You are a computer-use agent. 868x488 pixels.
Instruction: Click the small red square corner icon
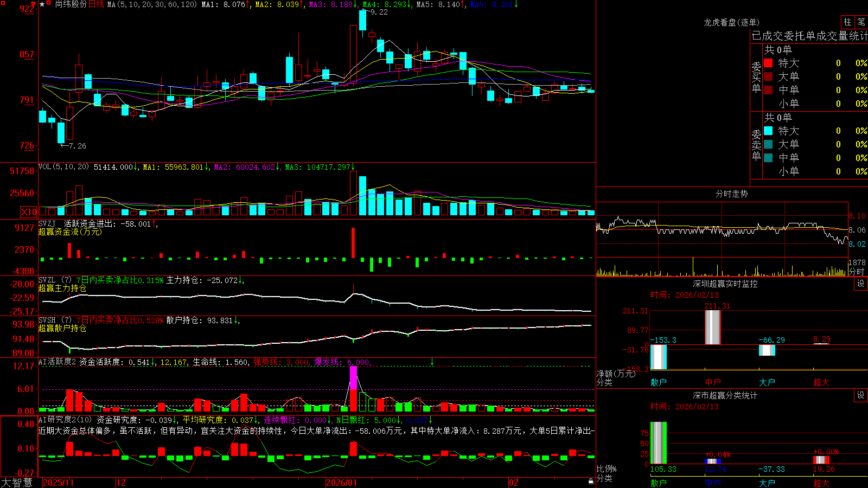coord(3,3)
